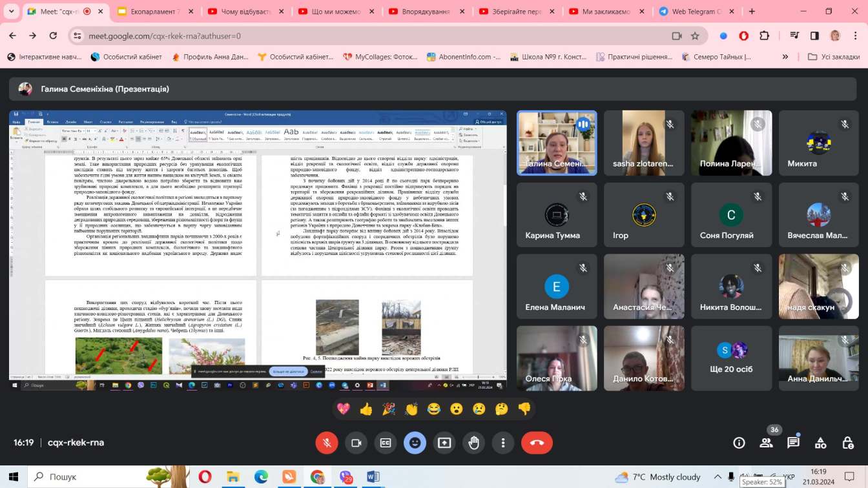Select Галина Семеніхіна's video tile

557,143
